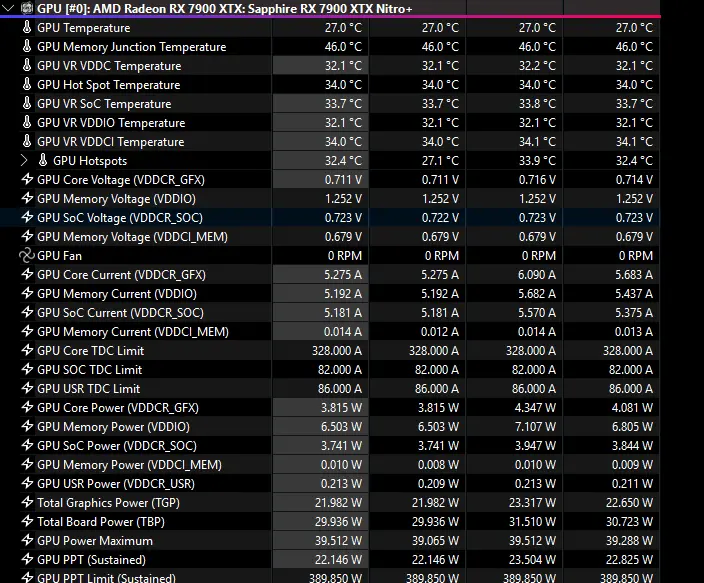The height and width of the screenshot is (583, 704).
Task: Click the 46.0 °C current value cell
Action: point(321,46)
